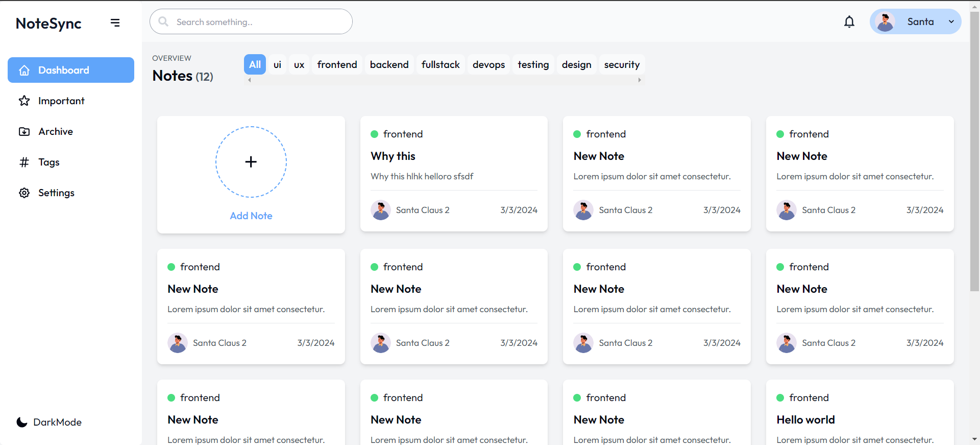Select the security tag filter
Screen dimensions: 980x445
(621, 64)
